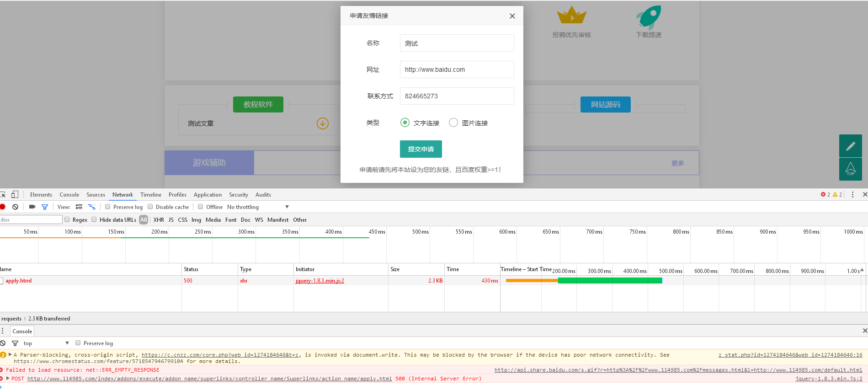Click the apply.html waterfall timing bar
The image size is (868, 390).
coord(584,281)
